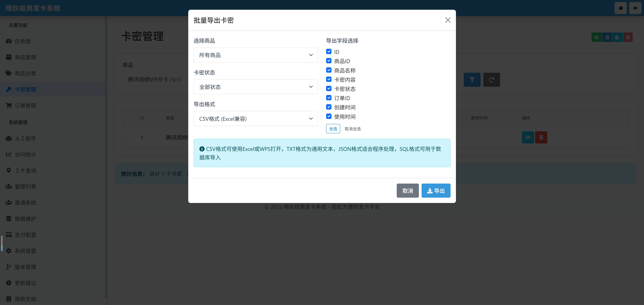Click the 访问统计 chart icon

pos(9,154)
